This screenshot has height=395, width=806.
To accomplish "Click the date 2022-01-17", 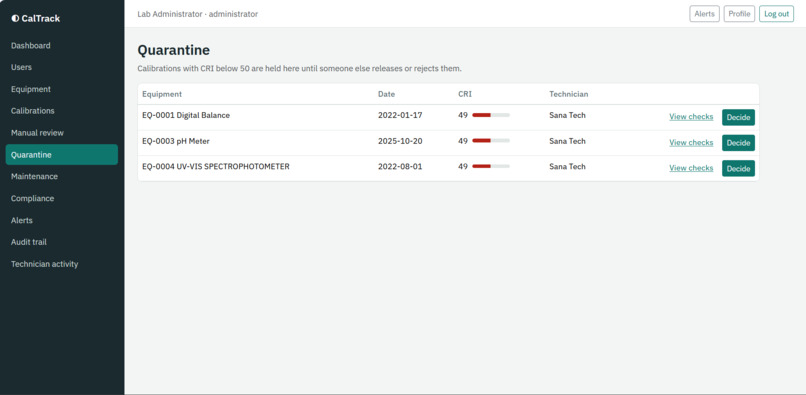I will tap(400, 115).
